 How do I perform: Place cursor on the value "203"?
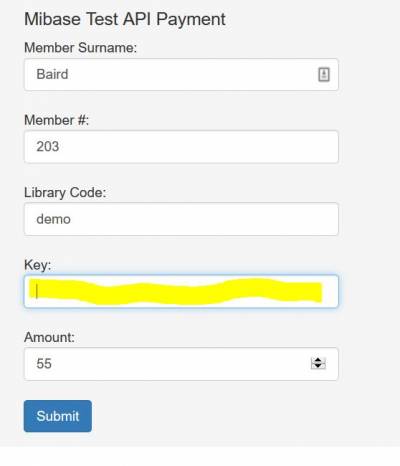click(48, 147)
